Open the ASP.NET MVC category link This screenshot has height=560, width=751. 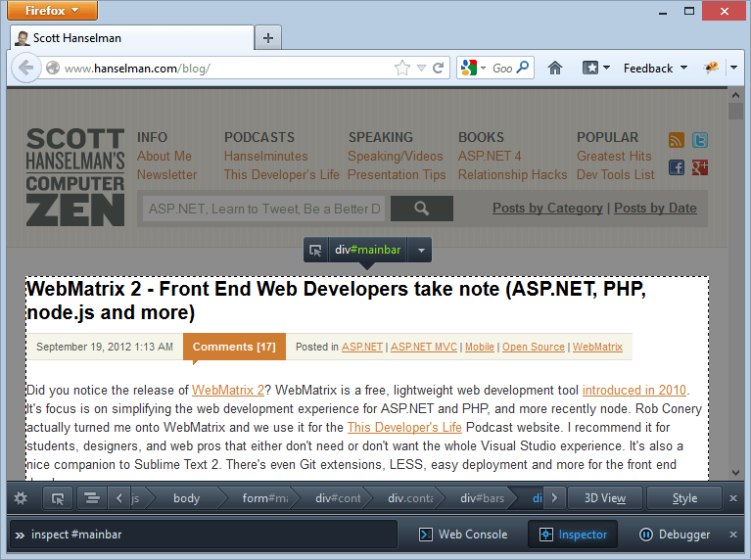point(424,347)
